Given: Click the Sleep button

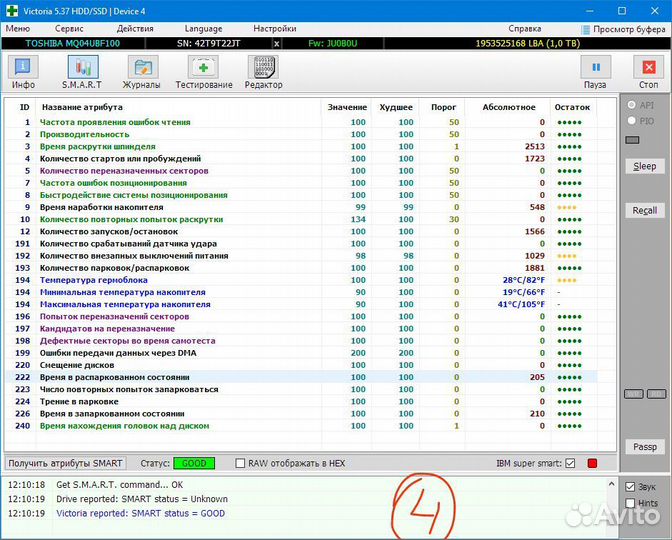Looking at the screenshot, I should (x=645, y=166).
